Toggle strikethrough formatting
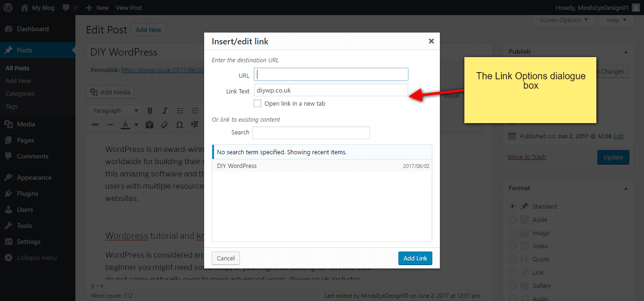This screenshot has width=644, height=301. tap(95, 125)
